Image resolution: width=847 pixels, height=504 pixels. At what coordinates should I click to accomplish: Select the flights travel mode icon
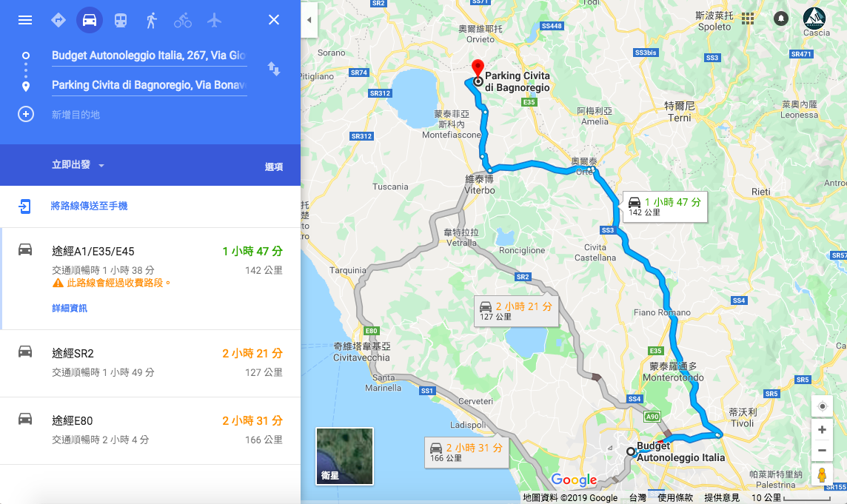pyautogui.click(x=214, y=20)
